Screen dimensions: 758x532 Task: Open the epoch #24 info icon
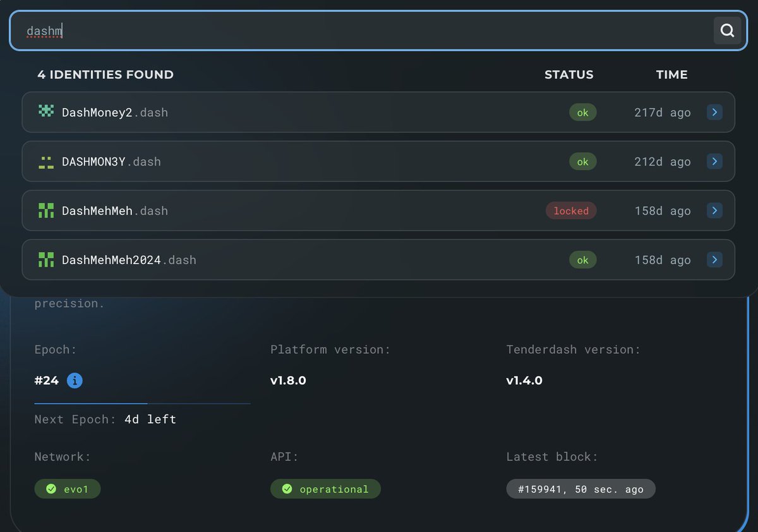point(75,380)
